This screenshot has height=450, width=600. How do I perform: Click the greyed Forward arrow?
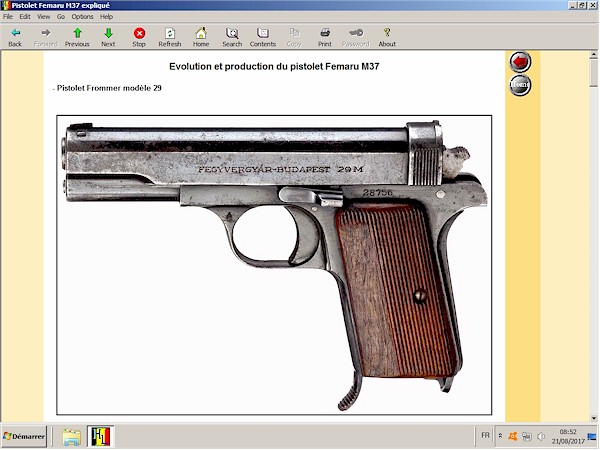pos(46,37)
